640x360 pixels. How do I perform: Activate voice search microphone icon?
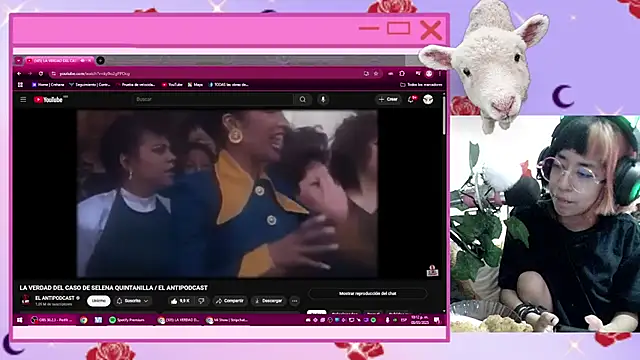323,100
